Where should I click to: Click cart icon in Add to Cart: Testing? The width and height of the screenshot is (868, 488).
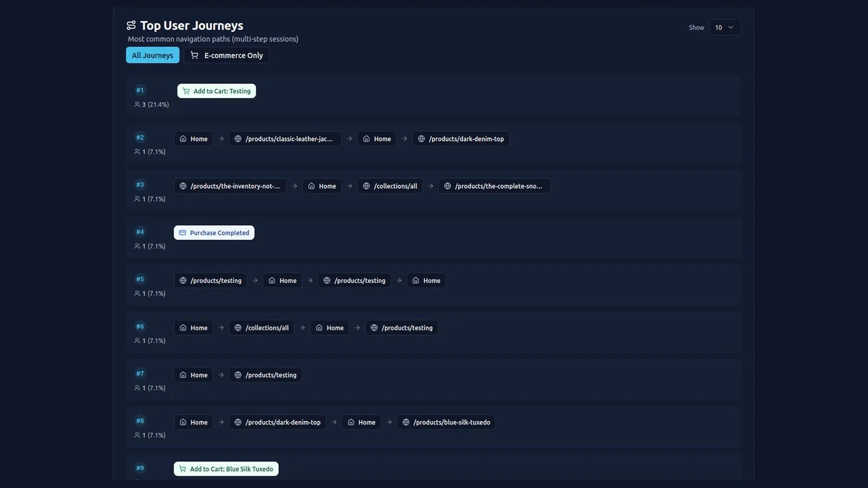[186, 91]
